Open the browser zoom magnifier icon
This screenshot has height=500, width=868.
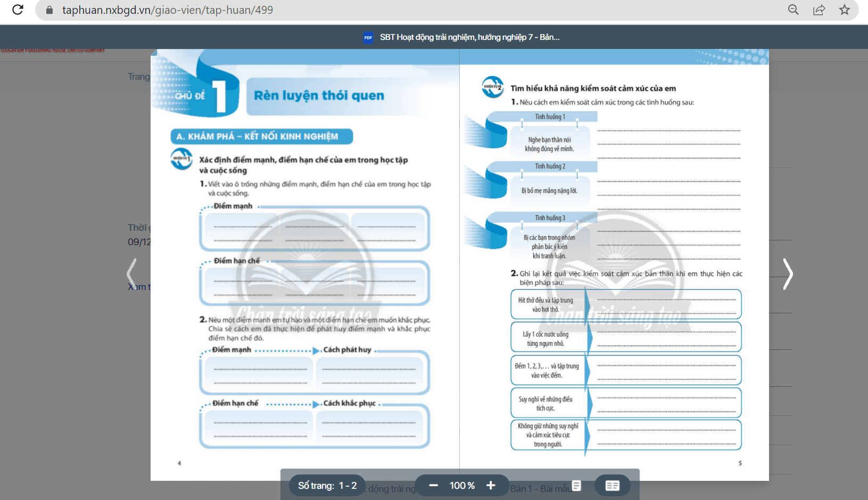(793, 10)
